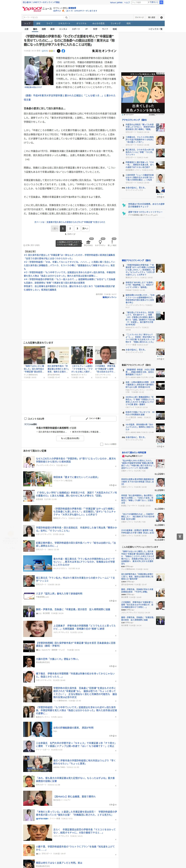Toggle the コメント非表示 checkbox
The height and width of the screenshot is (868, 186).
102,444
